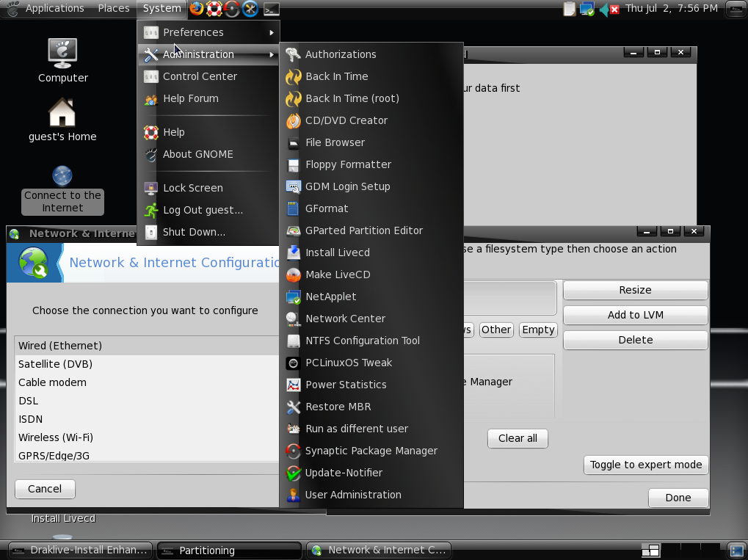Open PCLinuxOS Tweak

tap(371, 363)
